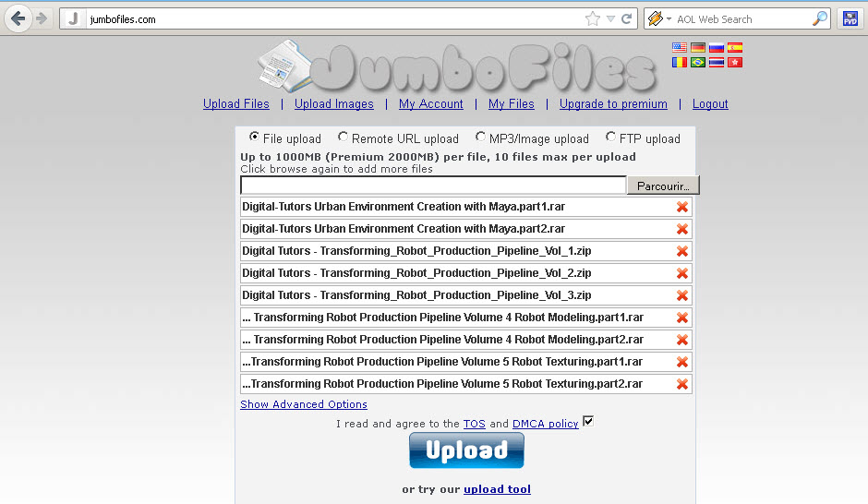Reload the page with the refresh icon

point(627,18)
